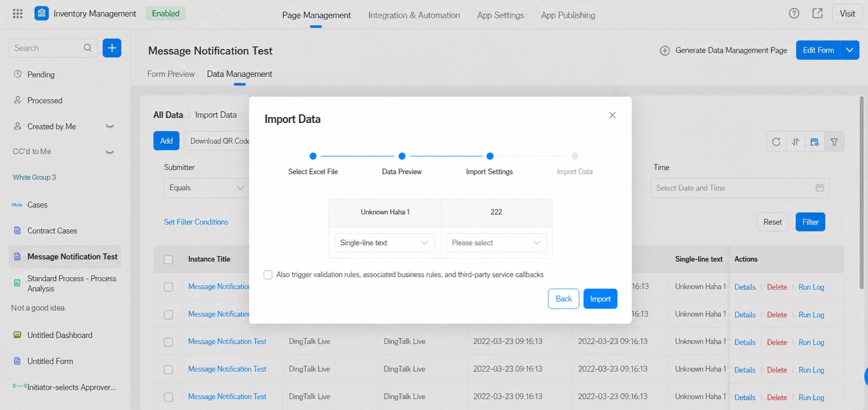Click the sort order icon
This screenshot has width=868, height=410.
pos(796,142)
